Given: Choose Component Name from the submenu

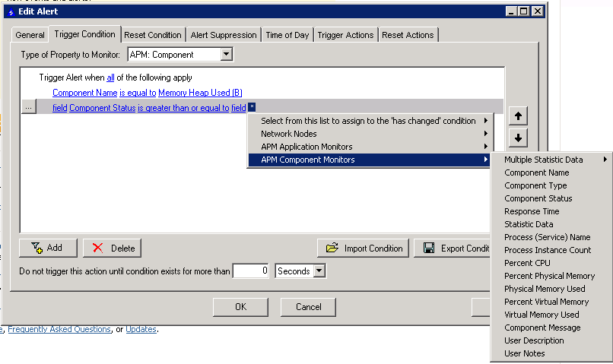Looking at the screenshot, I should coord(551,173).
